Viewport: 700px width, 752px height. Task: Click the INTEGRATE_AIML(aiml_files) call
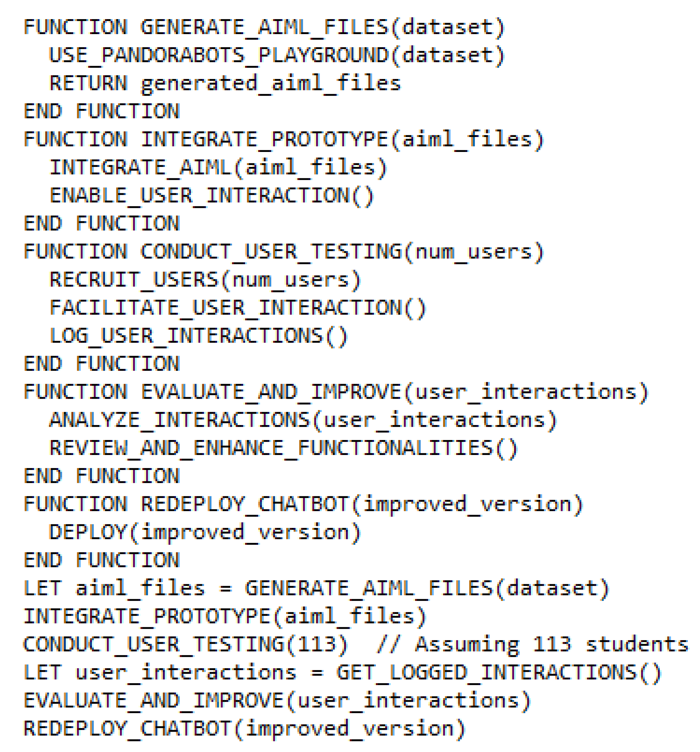(x=218, y=168)
